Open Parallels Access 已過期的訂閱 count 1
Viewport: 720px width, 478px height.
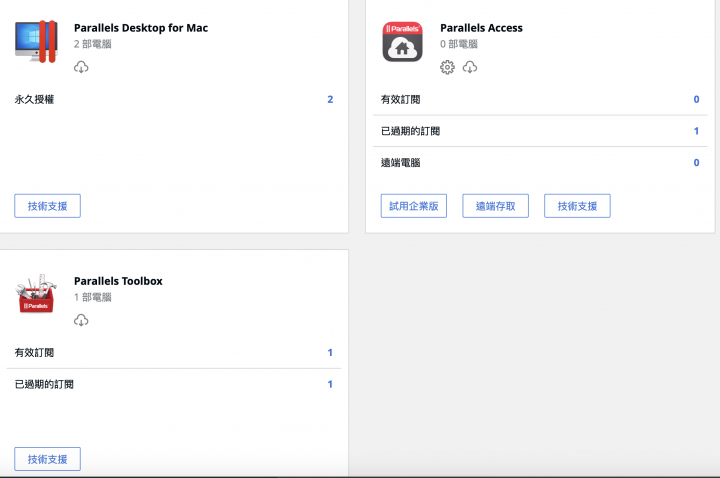pos(697,131)
